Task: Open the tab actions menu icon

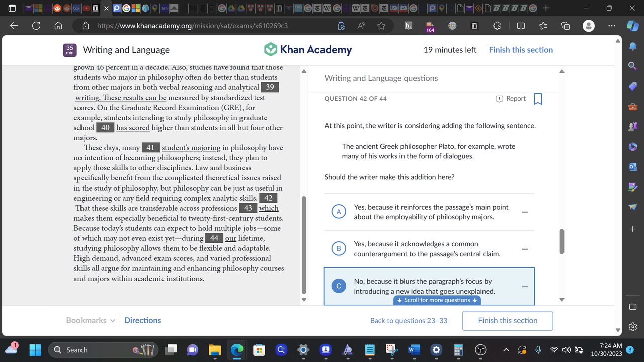Action: pos(12,8)
